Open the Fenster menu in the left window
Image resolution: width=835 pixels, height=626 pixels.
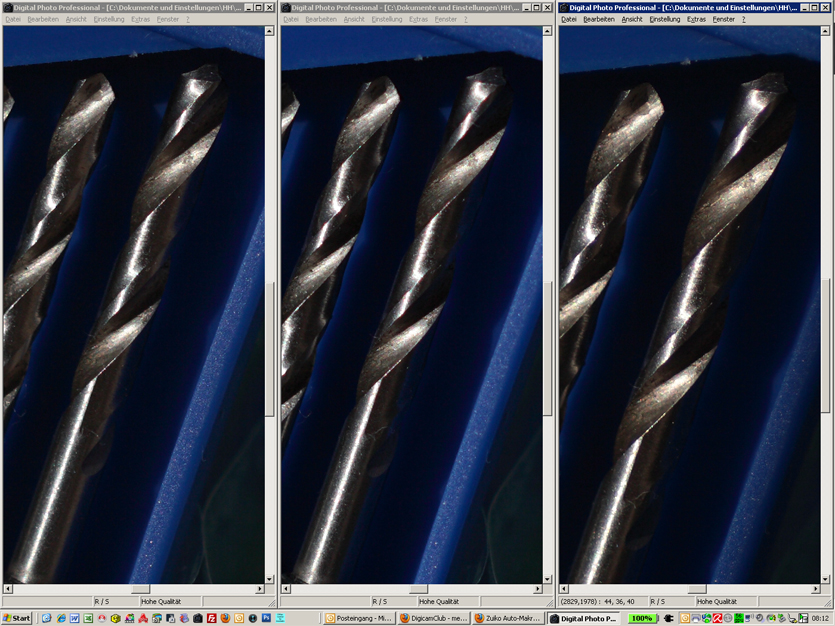click(168, 19)
